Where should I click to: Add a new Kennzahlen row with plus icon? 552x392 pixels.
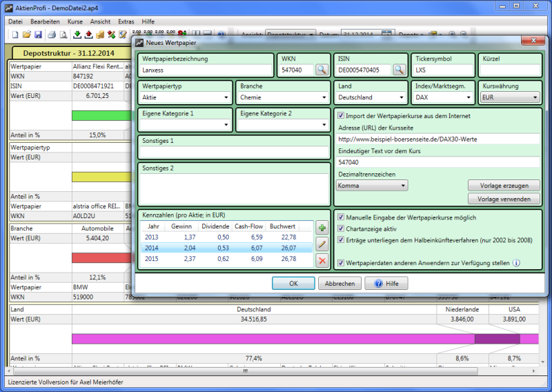(322, 228)
